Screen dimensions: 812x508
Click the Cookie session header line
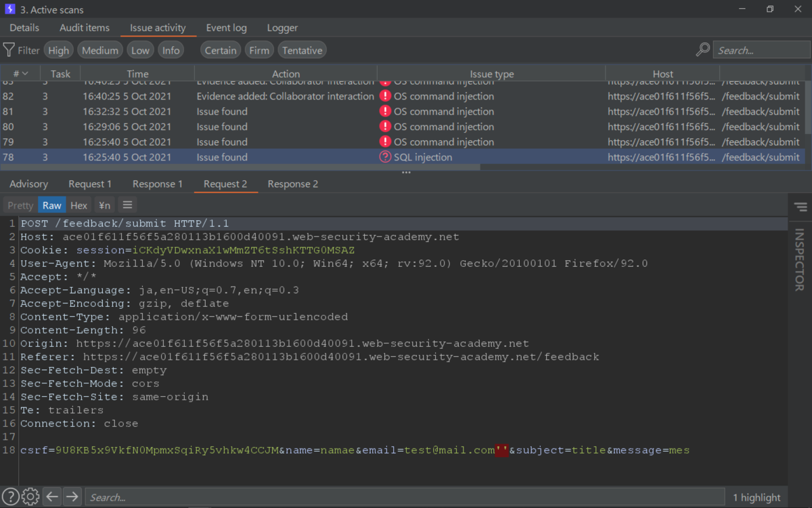point(187,250)
